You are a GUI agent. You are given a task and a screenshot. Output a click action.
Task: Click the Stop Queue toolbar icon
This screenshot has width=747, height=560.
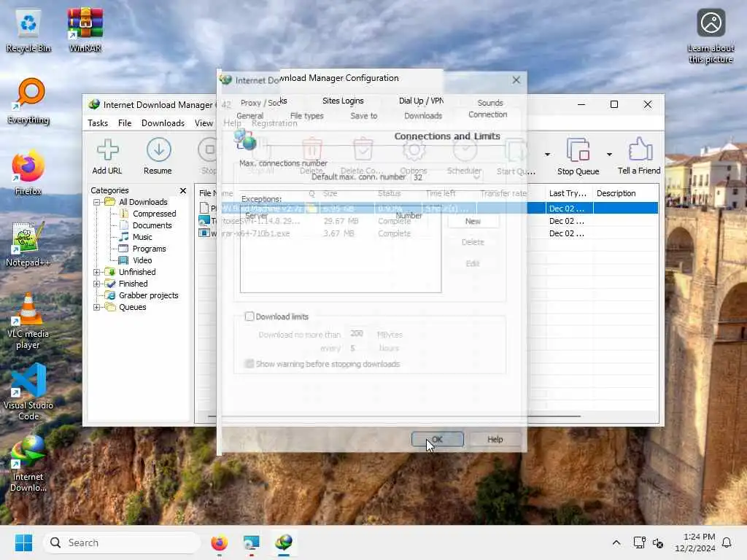click(578, 156)
